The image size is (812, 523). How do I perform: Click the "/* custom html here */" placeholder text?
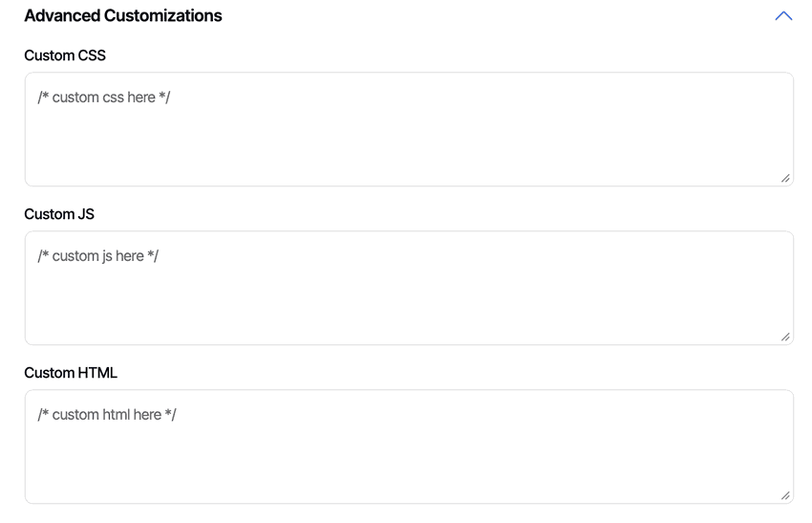(107, 415)
